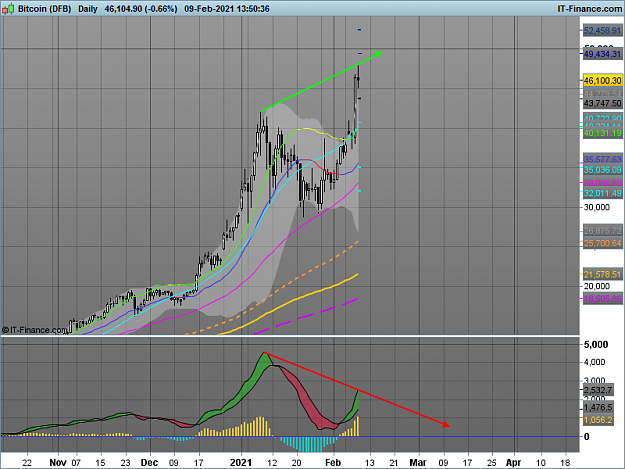Select the 22 date label before Nov
Screen dimensions: 625x469
tap(27, 463)
